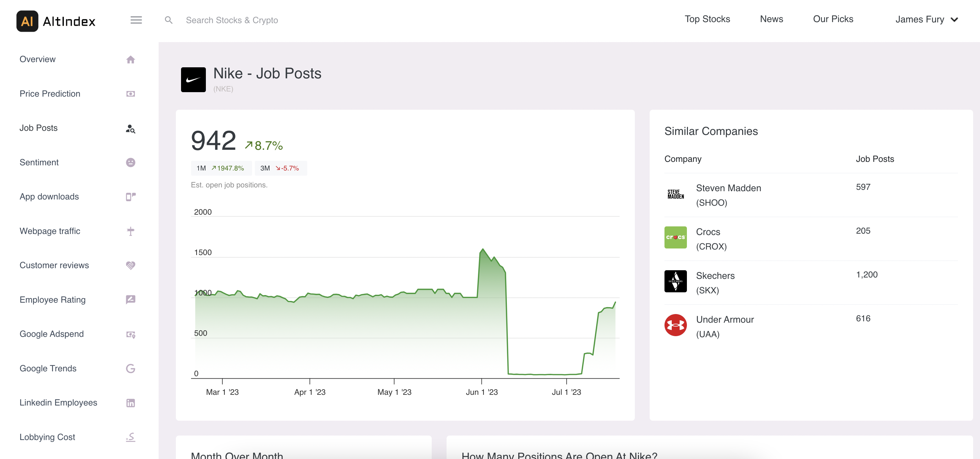The image size is (980, 459).
Task: Open the Crocs (CROX) link
Action: click(711, 239)
